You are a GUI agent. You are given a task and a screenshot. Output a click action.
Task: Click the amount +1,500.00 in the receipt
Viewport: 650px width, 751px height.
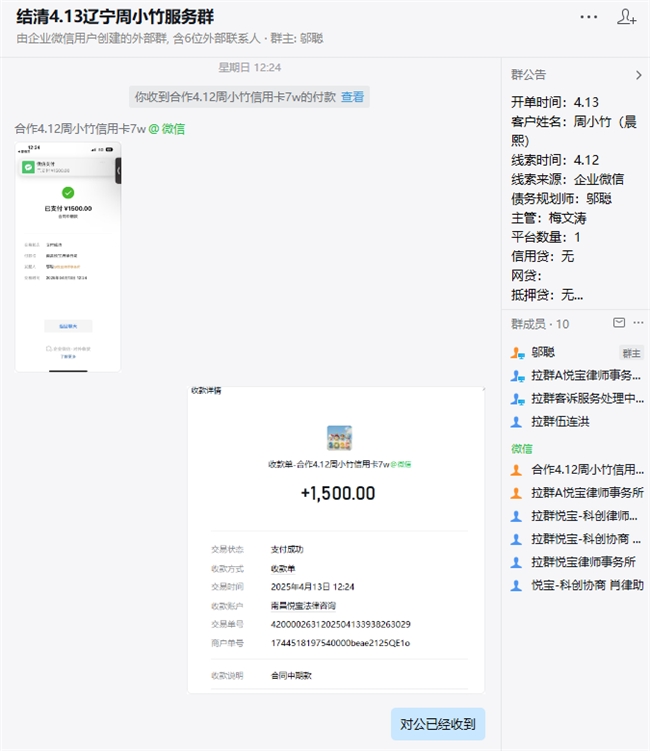tap(338, 493)
